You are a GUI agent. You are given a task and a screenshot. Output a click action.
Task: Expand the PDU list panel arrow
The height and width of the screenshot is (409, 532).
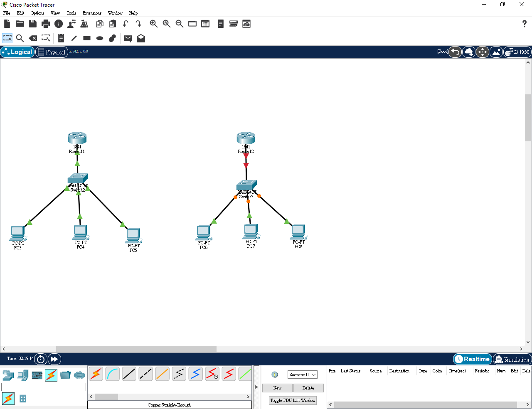tap(256, 387)
